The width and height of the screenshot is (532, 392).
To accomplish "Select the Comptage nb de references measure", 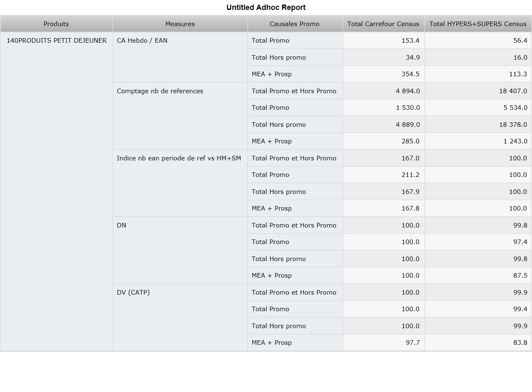I will 180,116.
